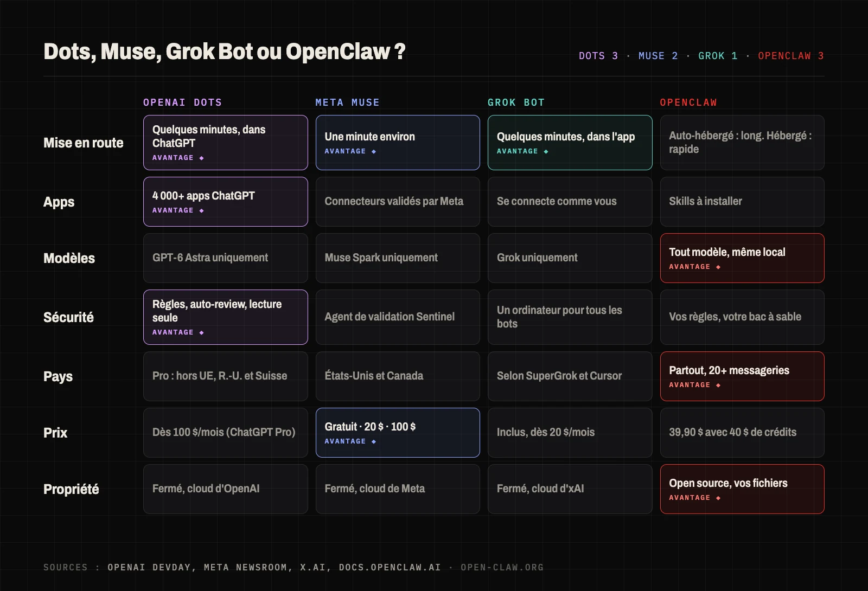Click the 'OPENAI DEVDAY' source in the footer
This screenshot has width=868, height=591.
click(149, 567)
